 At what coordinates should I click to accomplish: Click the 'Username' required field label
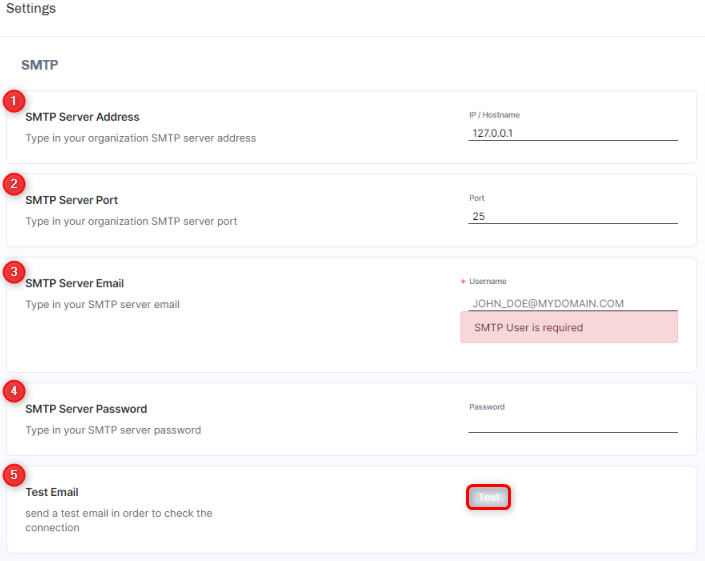(x=487, y=281)
